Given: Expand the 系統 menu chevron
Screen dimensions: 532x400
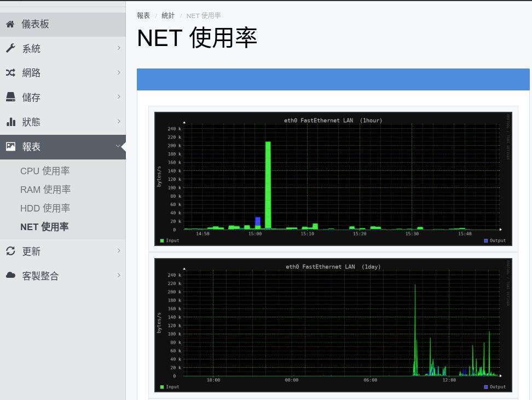Looking at the screenshot, I should pyautogui.click(x=119, y=48).
